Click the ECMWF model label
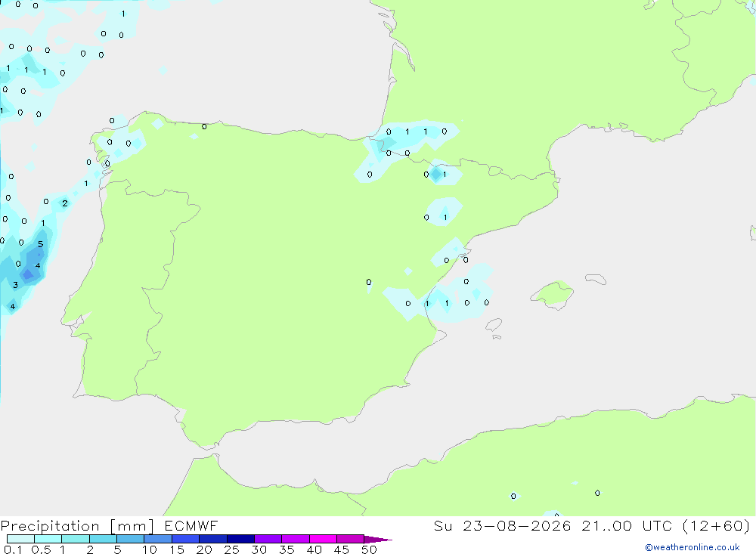The height and width of the screenshot is (554, 756). click(191, 525)
